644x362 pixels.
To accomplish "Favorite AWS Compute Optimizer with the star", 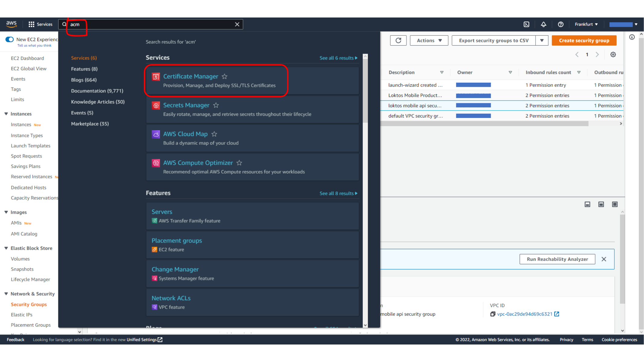I will click(x=239, y=163).
